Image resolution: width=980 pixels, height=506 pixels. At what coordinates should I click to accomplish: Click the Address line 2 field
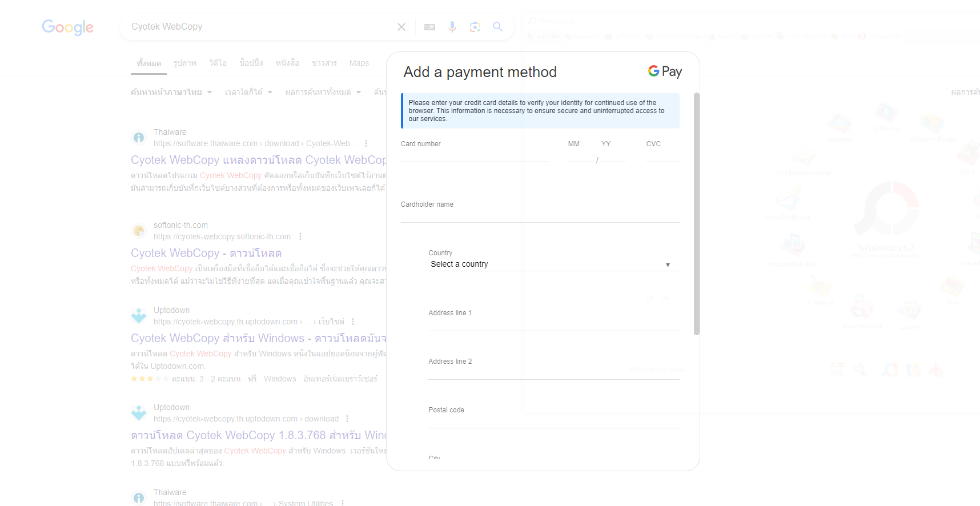553,373
